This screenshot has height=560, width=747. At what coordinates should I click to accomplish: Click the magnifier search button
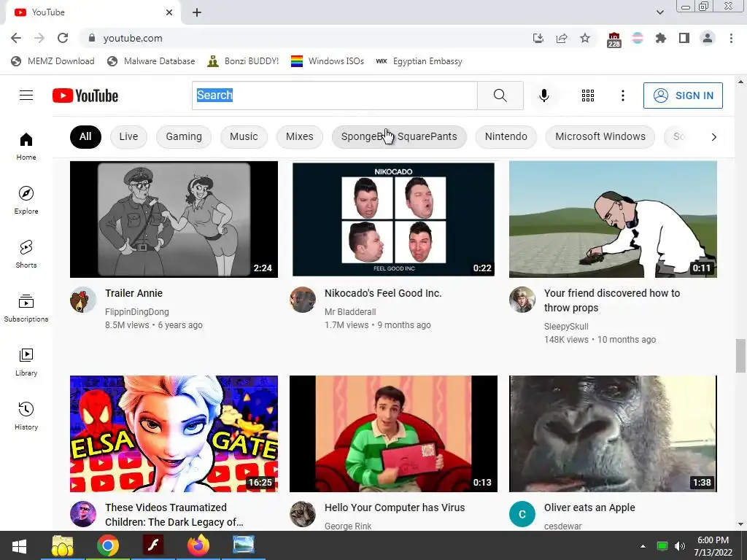500,96
